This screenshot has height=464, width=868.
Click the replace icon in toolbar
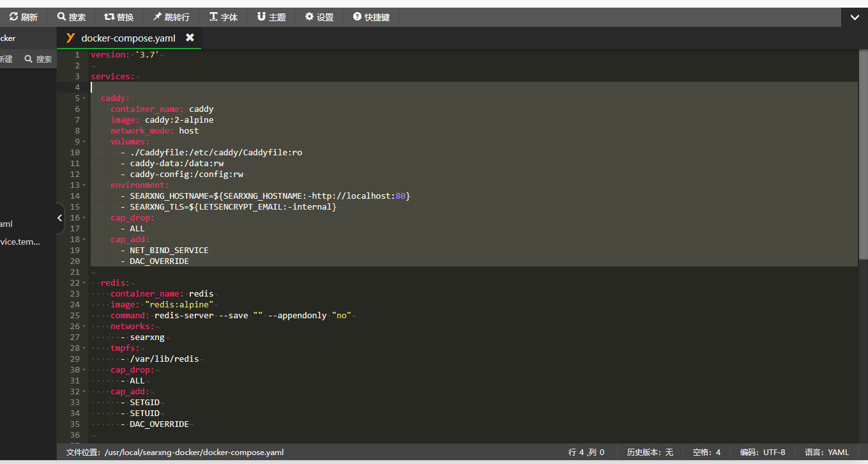point(109,17)
